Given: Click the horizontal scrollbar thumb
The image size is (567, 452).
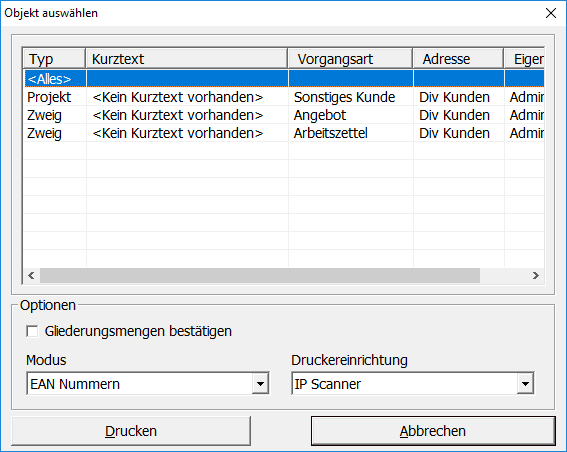Looking at the screenshot, I should tap(260, 276).
